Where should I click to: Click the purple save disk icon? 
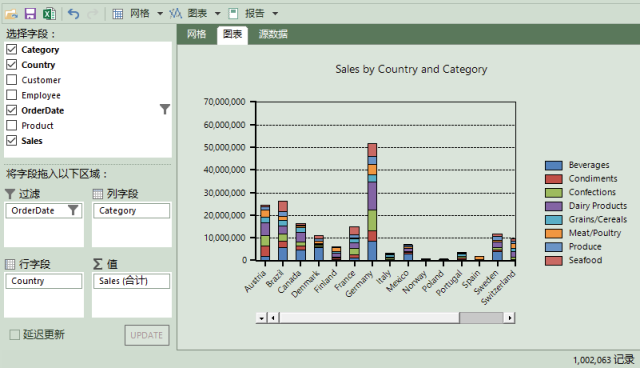pos(30,14)
